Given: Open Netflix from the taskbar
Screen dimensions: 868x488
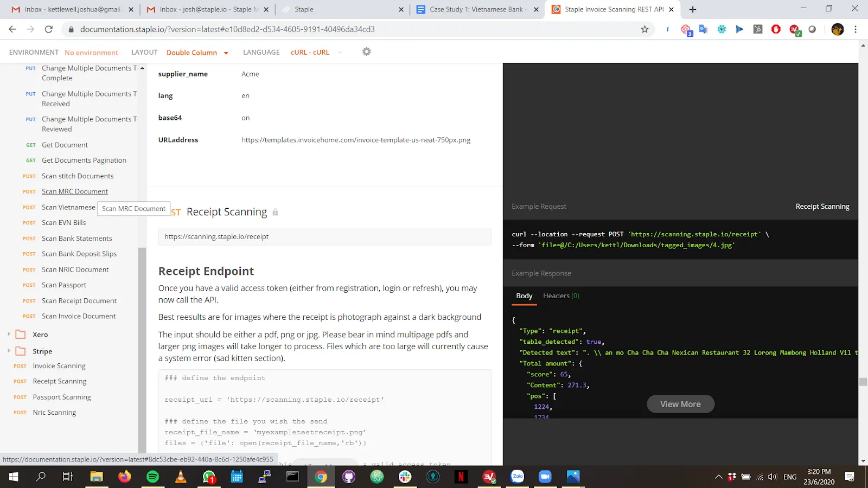Looking at the screenshot, I should (461, 477).
